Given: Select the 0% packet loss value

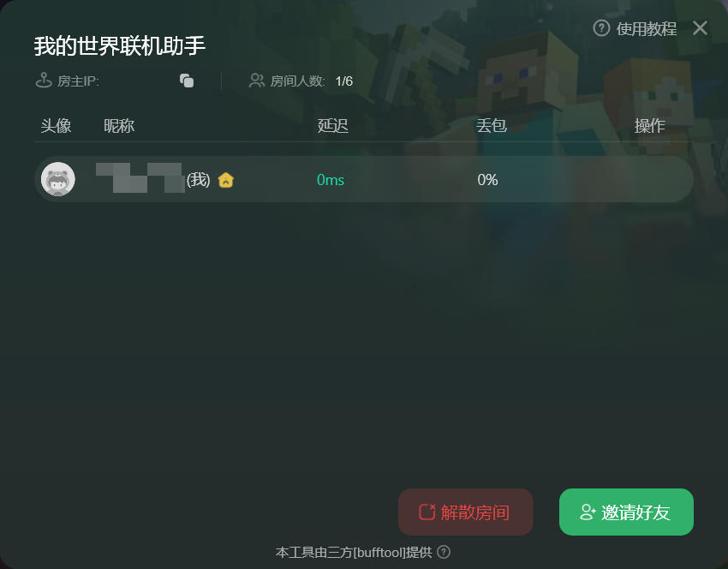Looking at the screenshot, I should tap(487, 180).
